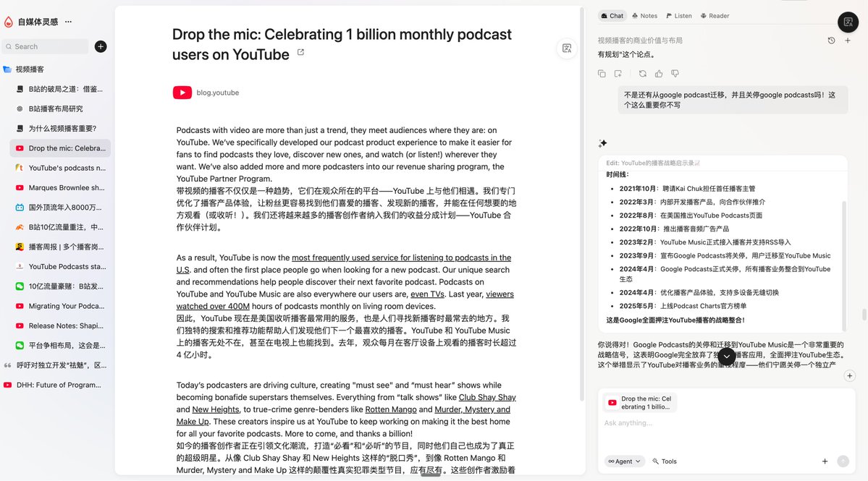The image size is (868, 481).
Task: Click the sparkle AI icon in chat
Action: [603, 143]
